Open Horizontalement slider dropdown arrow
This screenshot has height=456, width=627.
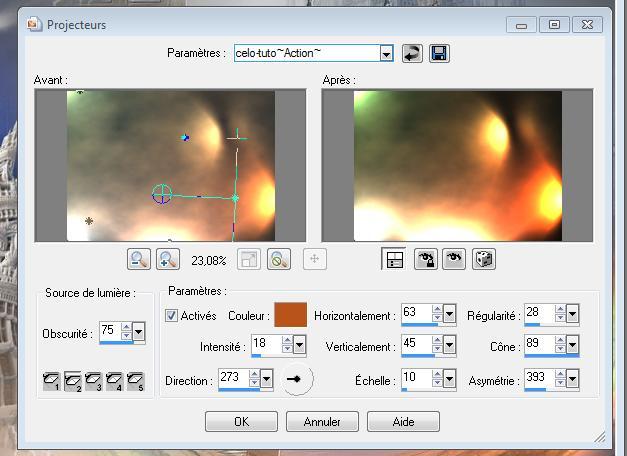449,314
